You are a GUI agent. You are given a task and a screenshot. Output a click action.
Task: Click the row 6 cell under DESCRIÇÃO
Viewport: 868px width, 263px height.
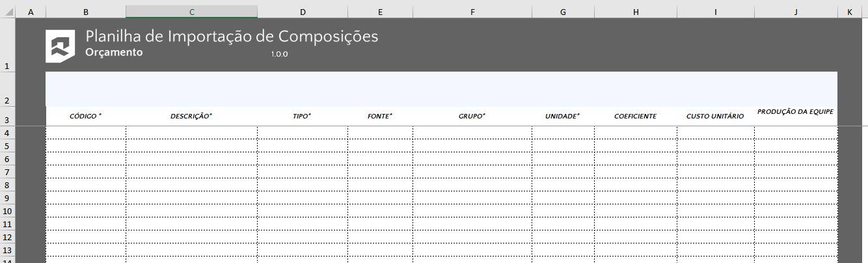pyautogui.click(x=191, y=159)
